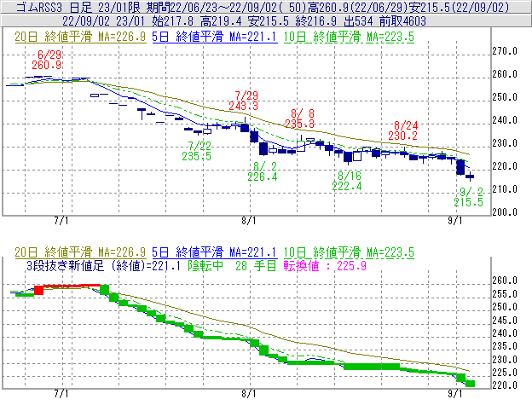This screenshot has width=532, height=405.
Task: Click lower chart 255.0 axis label
Action: point(505,294)
